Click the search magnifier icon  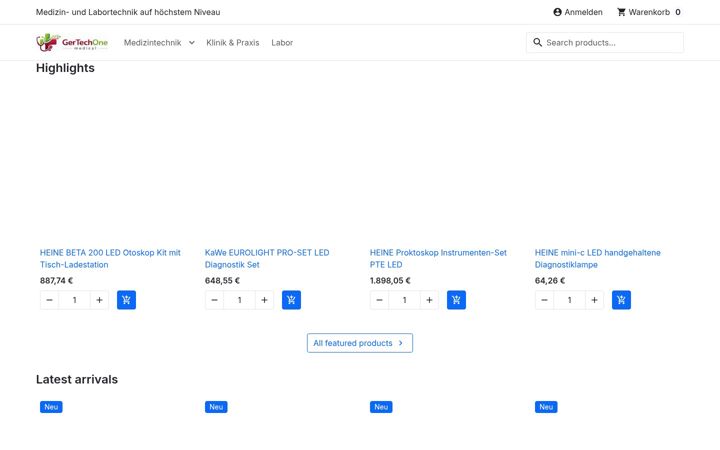point(537,42)
